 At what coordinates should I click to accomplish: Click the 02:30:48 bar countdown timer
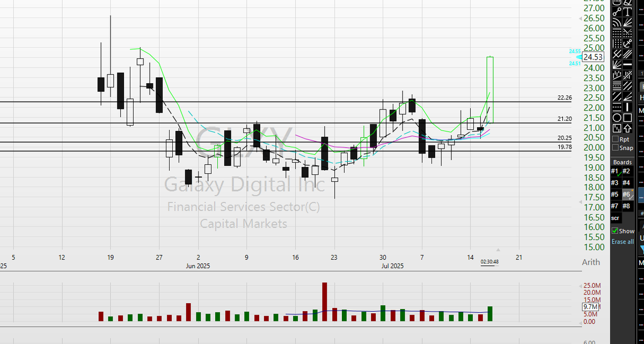coord(489,261)
